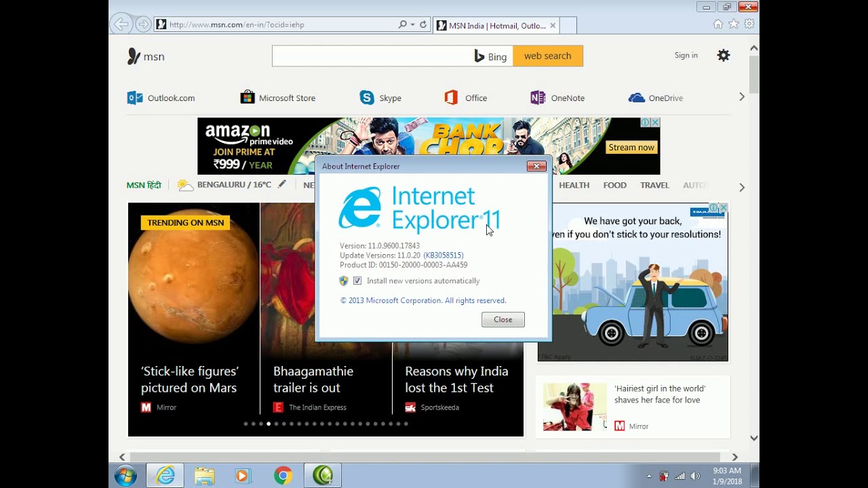Viewport: 868px width, 488px height.
Task: Click the browser Back arrow button
Action: pos(121,24)
